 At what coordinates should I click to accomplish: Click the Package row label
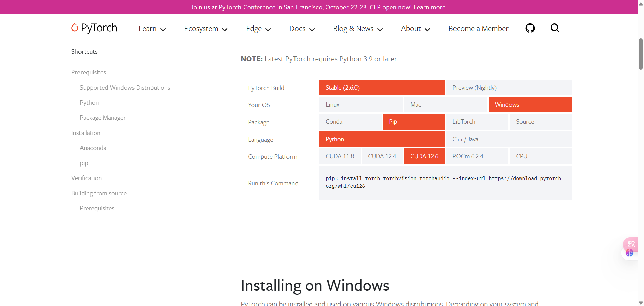[x=259, y=122]
